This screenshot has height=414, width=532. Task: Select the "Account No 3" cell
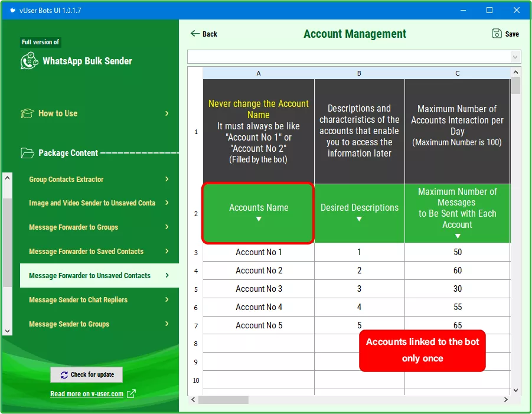259,289
